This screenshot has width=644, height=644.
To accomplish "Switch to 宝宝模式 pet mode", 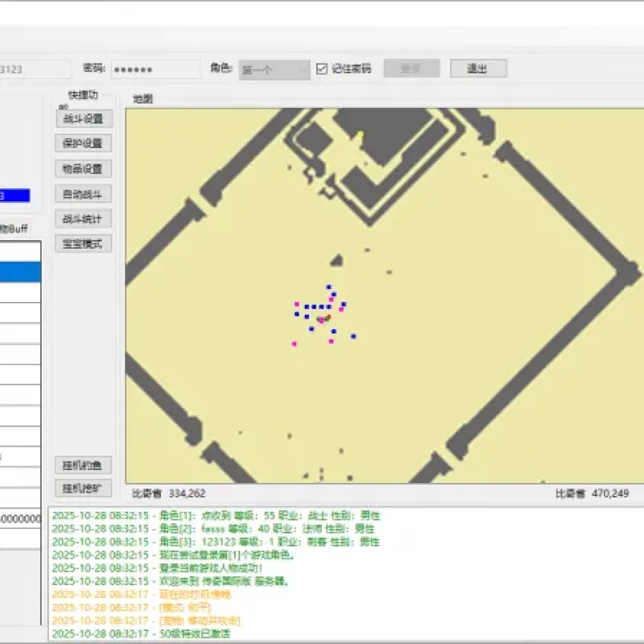I will coord(84,244).
